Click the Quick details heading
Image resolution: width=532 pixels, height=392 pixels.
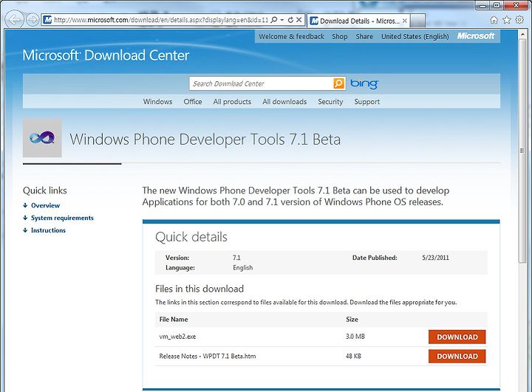[x=191, y=237]
